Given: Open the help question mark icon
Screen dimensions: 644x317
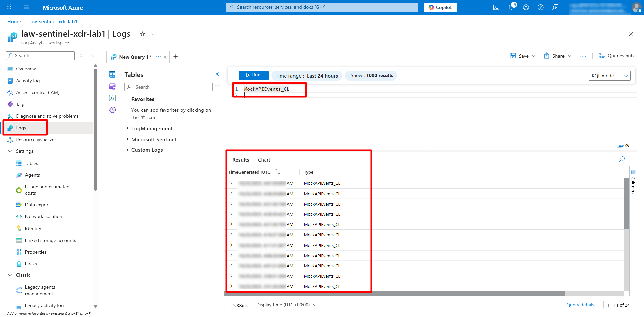Looking at the screenshot, I should (541, 7).
